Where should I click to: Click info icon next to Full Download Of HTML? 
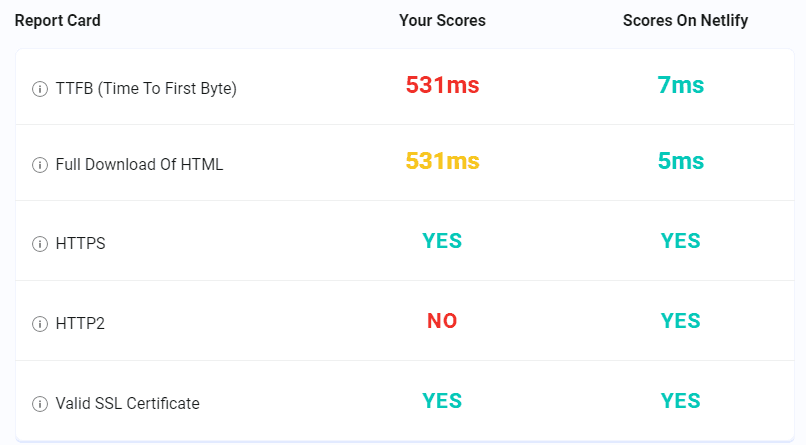click(x=40, y=165)
